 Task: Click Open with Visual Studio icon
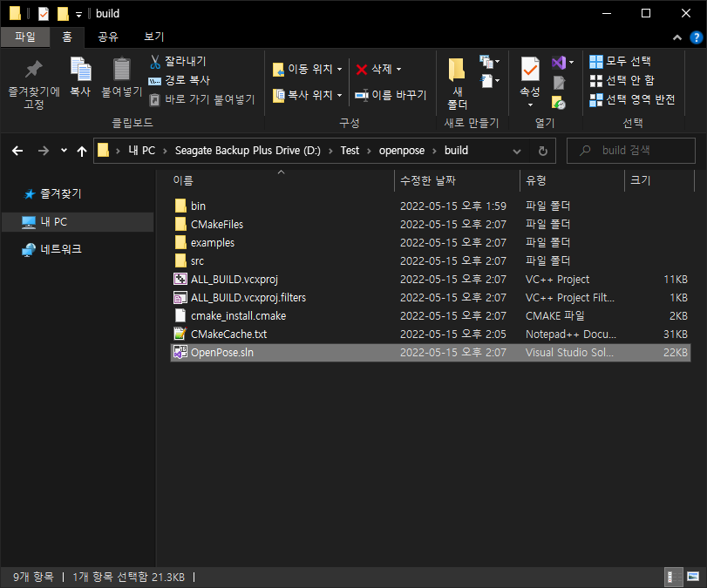click(x=559, y=62)
